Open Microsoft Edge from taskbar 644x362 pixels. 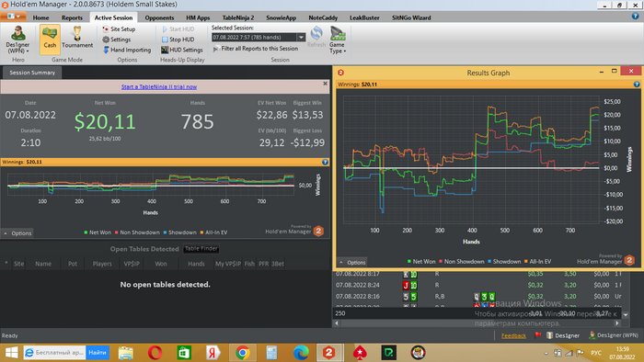click(x=301, y=353)
